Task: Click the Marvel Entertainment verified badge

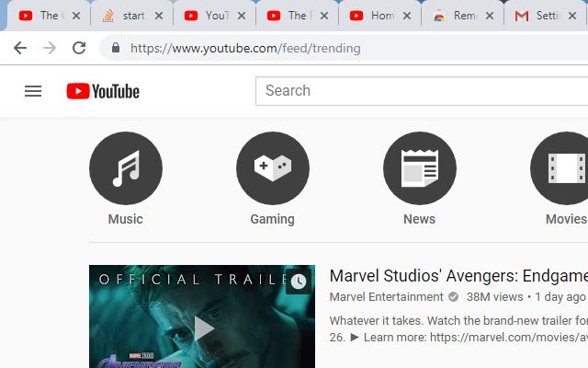Action: click(453, 297)
